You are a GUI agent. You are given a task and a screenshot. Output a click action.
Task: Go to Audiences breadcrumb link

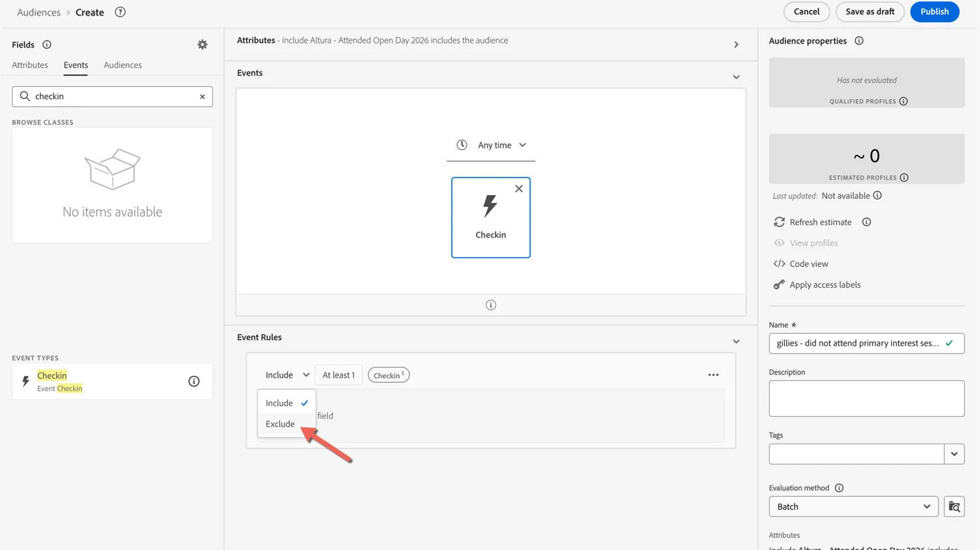click(39, 12)
